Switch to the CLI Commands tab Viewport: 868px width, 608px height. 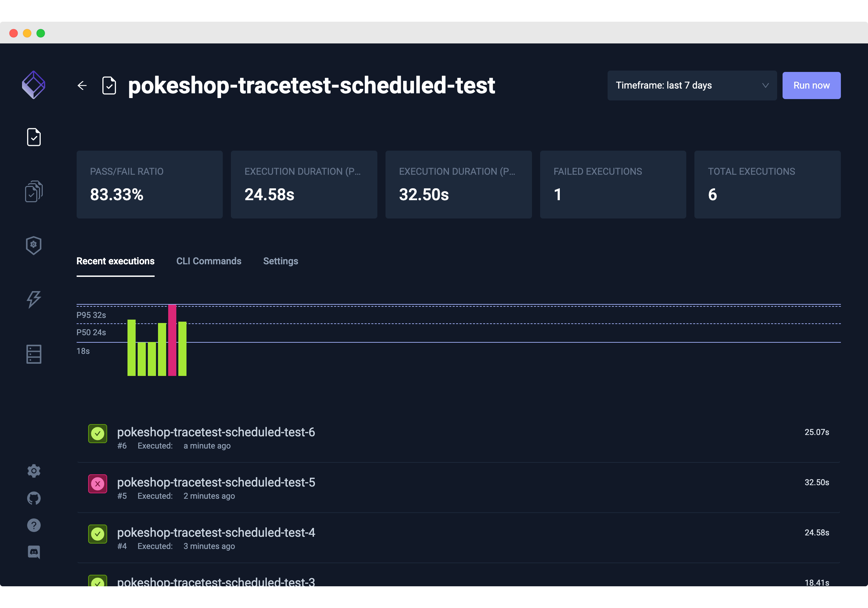209,261
